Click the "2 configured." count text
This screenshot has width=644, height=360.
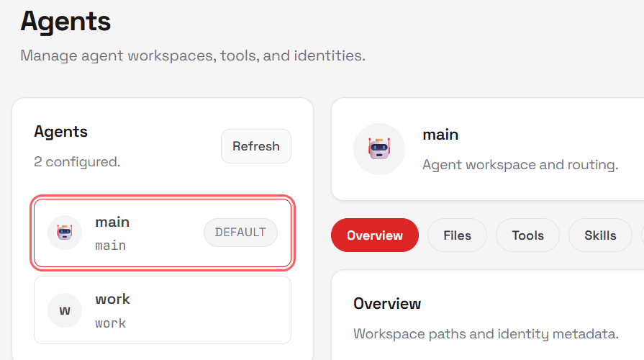tap(77, 162)
